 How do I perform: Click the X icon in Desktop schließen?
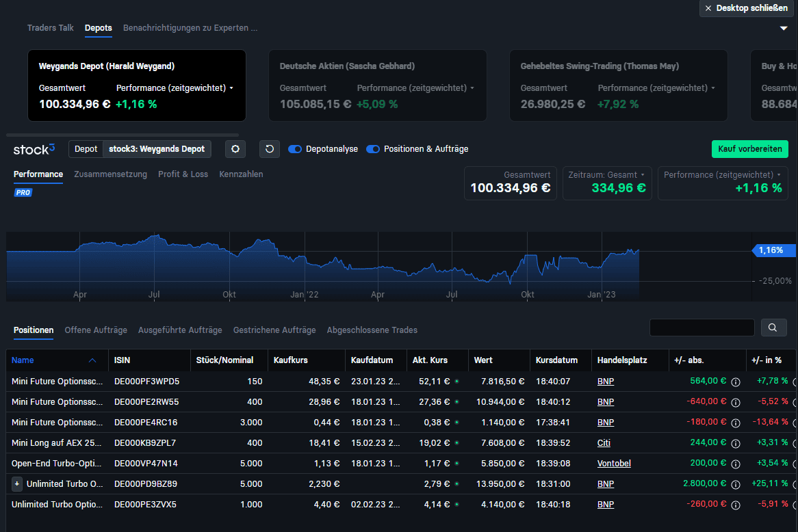click(x=708, y=8)
